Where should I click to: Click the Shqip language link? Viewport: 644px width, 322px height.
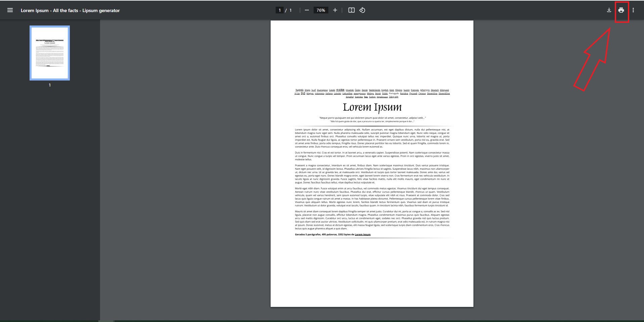click(307, 90)
